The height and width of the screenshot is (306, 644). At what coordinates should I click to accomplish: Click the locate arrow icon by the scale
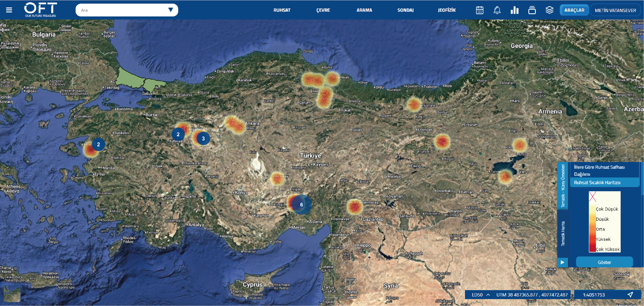[630, 295]
